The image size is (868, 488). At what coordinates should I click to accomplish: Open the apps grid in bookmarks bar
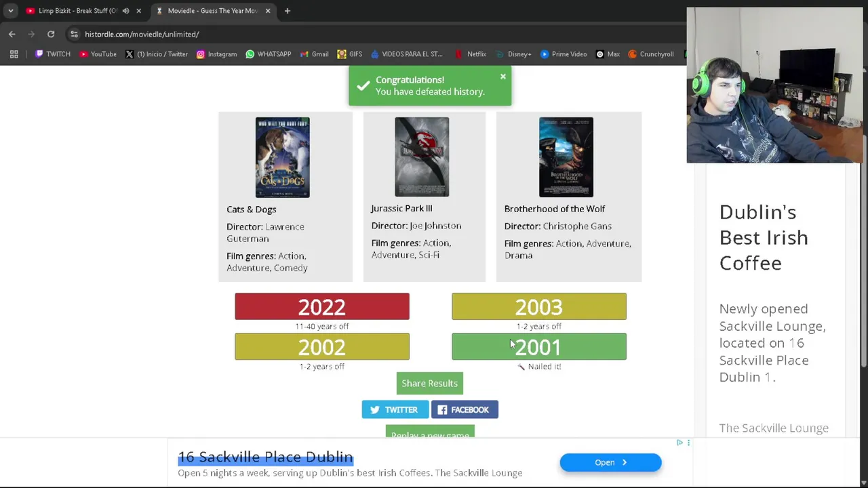tap(14, 54)
